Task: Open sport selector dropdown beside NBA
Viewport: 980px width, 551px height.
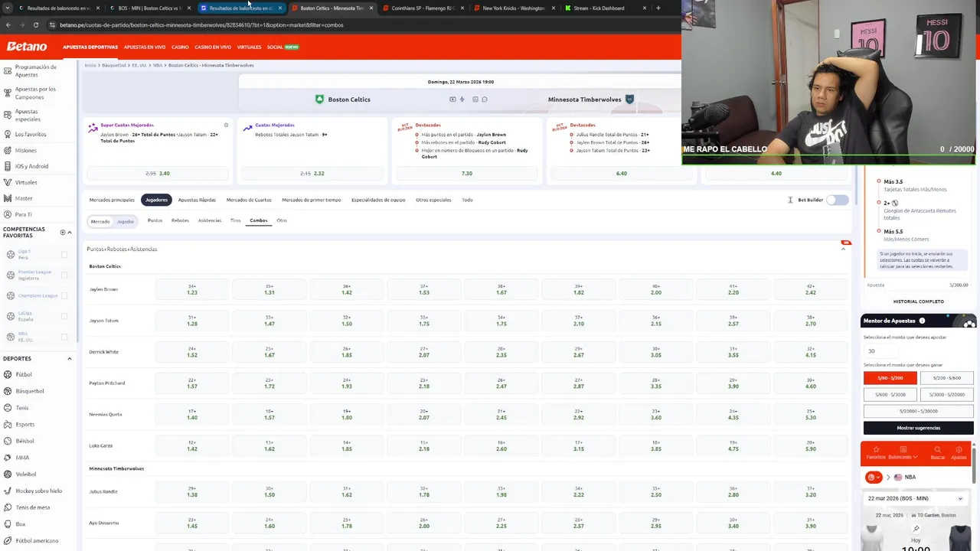Action: (874, 477)
